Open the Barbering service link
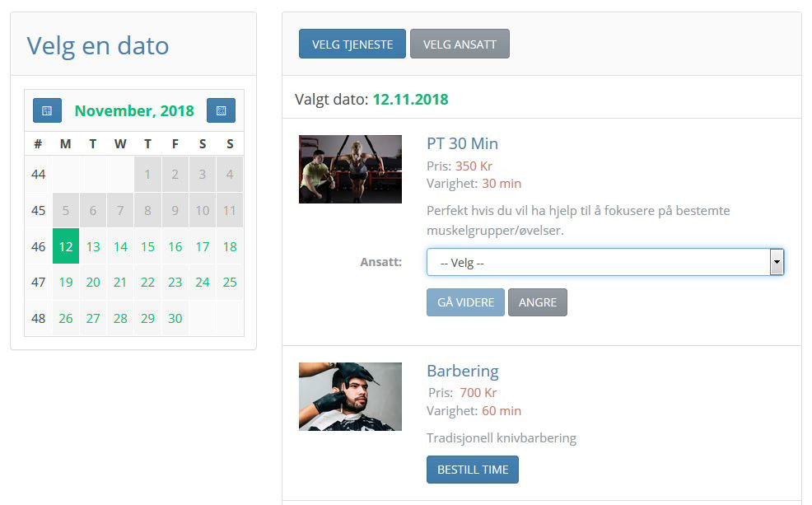The image size is (812, 505). pos(462,371)
